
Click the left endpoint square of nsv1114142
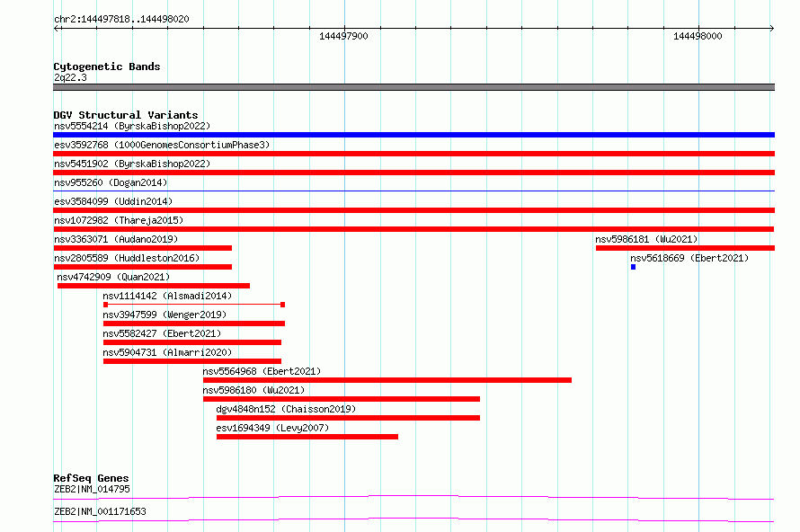[105, 305]
